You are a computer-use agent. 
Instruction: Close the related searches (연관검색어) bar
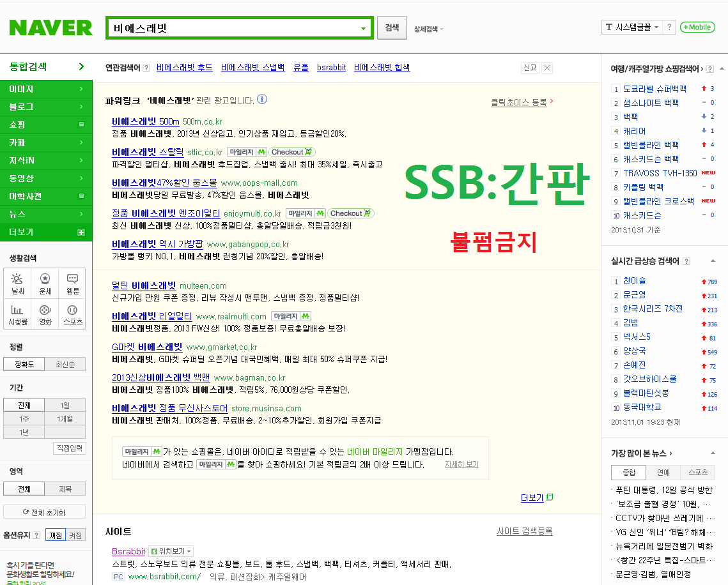pyautogui.click(x=547, y=68)
